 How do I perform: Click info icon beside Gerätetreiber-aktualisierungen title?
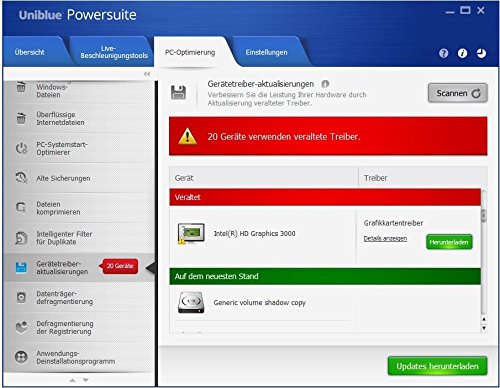(325, 84)
